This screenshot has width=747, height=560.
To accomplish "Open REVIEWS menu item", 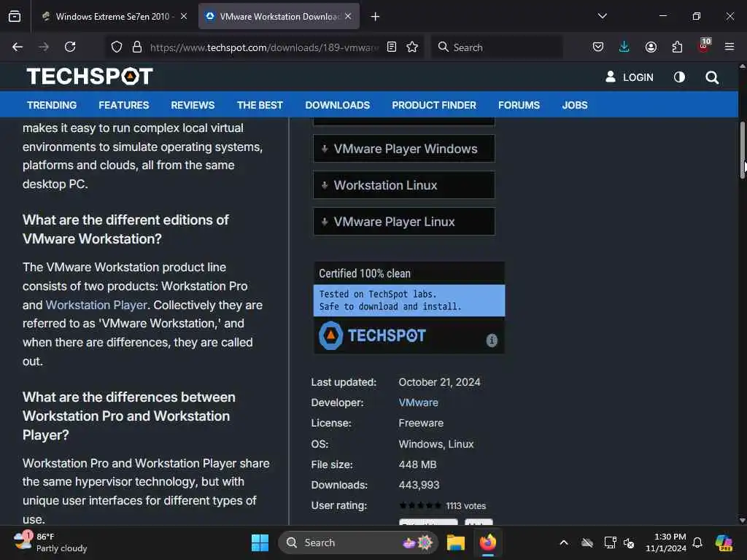I will (193, 105).
